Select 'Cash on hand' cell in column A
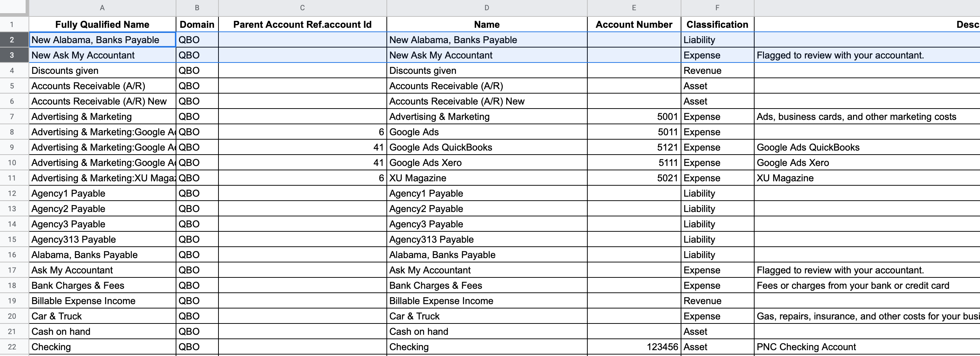The image size is (980, 356). click(102, 332)
